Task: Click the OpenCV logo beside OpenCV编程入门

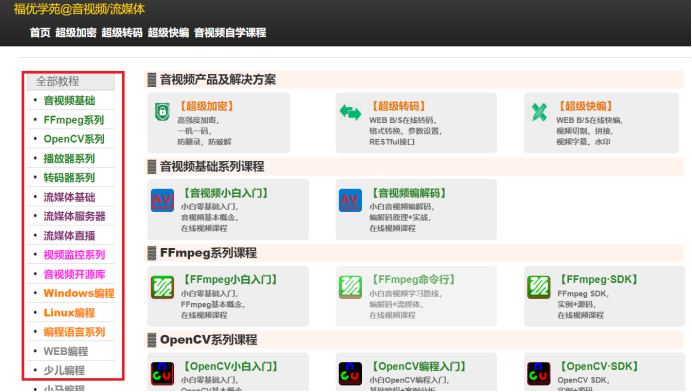Action: [350, 373]
